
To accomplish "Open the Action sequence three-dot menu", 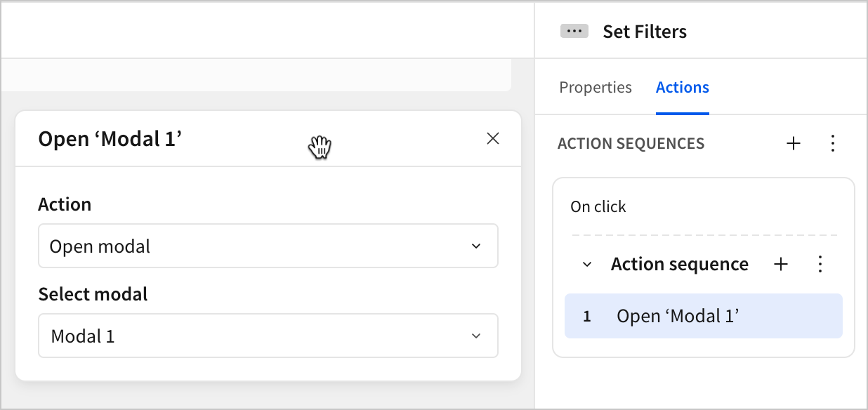I will (x=820, y=264).
